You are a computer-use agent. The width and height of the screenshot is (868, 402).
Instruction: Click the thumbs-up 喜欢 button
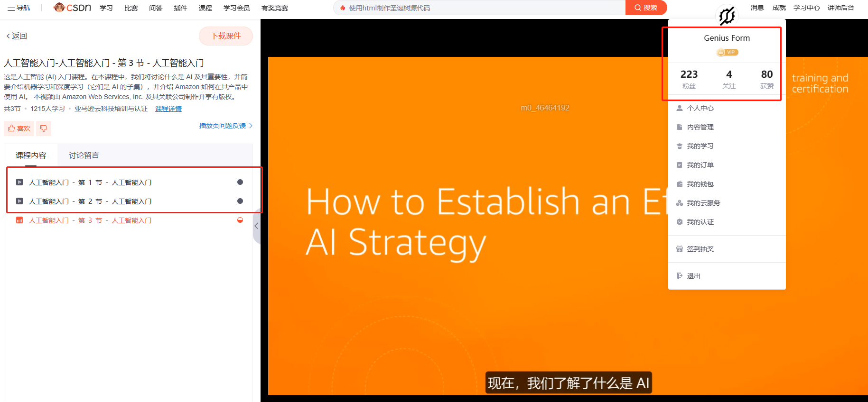point(19,128)
